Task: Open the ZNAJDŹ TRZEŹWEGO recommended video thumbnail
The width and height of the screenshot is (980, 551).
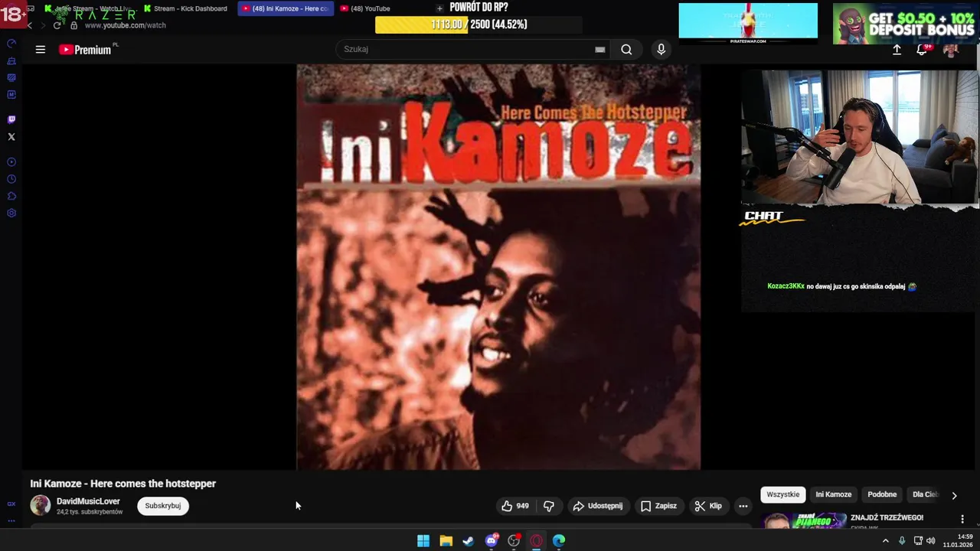Action: point(804,520)
